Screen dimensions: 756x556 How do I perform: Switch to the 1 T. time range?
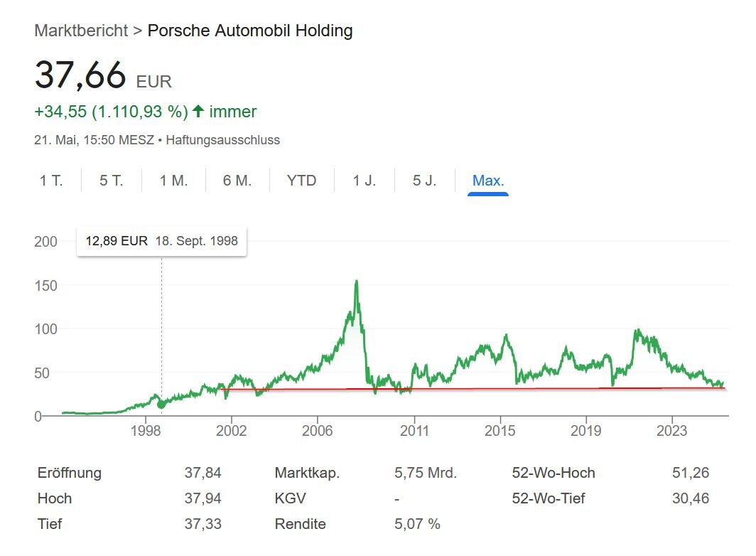point(51,181)
